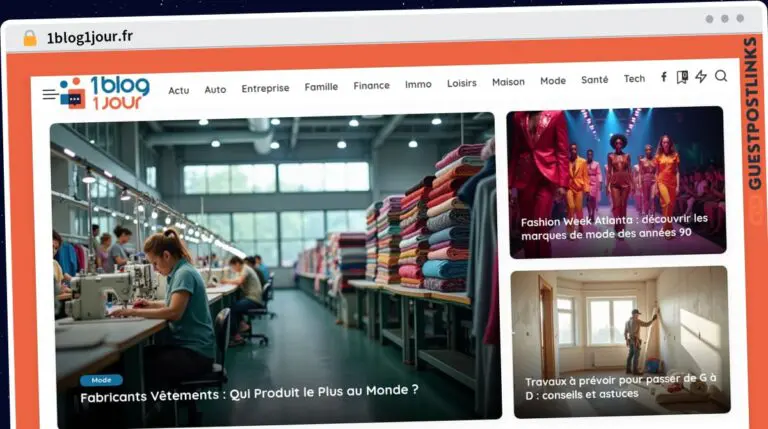Go to the Entreprise category
Viewport: 768px width, 429px height.
tap(265, 88)
